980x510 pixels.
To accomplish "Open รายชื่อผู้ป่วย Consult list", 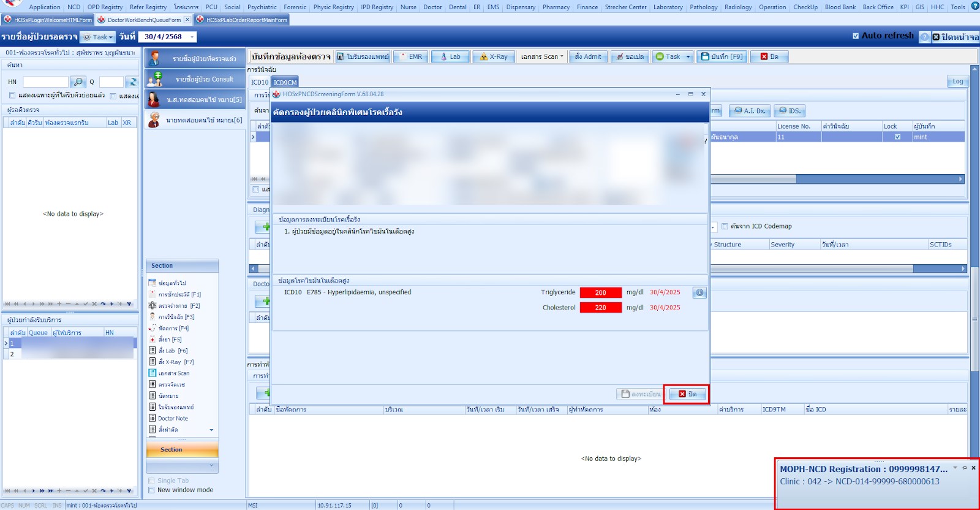I will coord(195,78).
